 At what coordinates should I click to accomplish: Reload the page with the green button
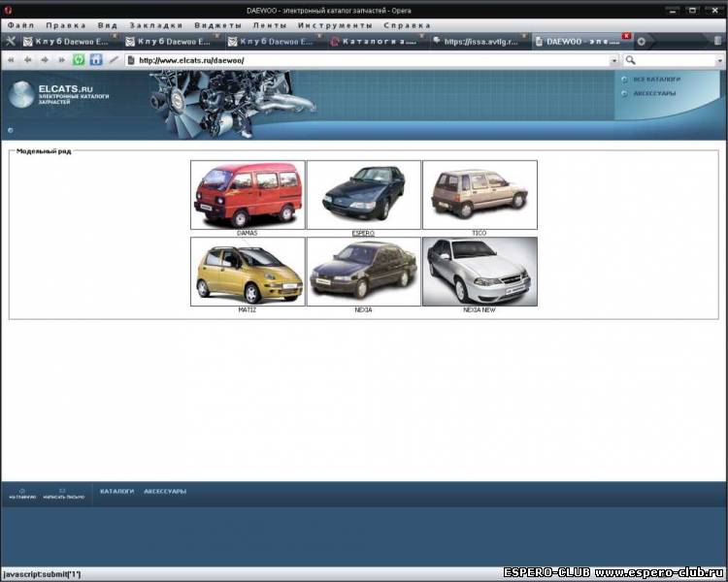79,59
